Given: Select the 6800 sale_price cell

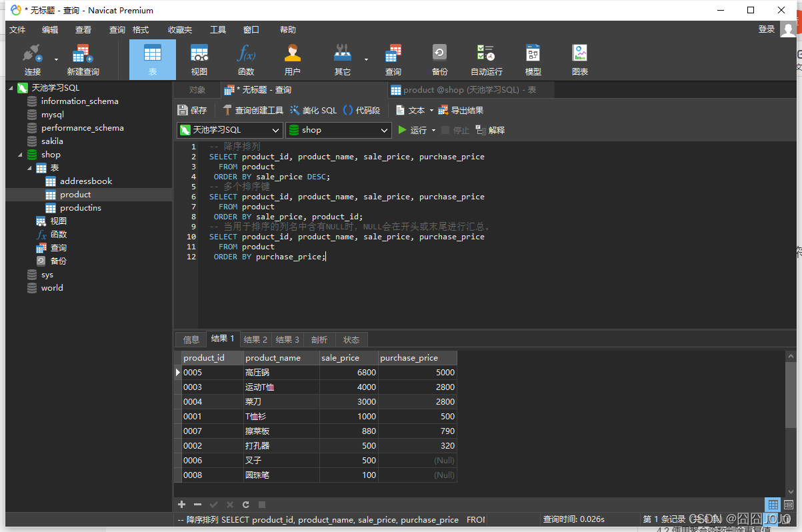Looking at the screenshot, I should (349, 373).
